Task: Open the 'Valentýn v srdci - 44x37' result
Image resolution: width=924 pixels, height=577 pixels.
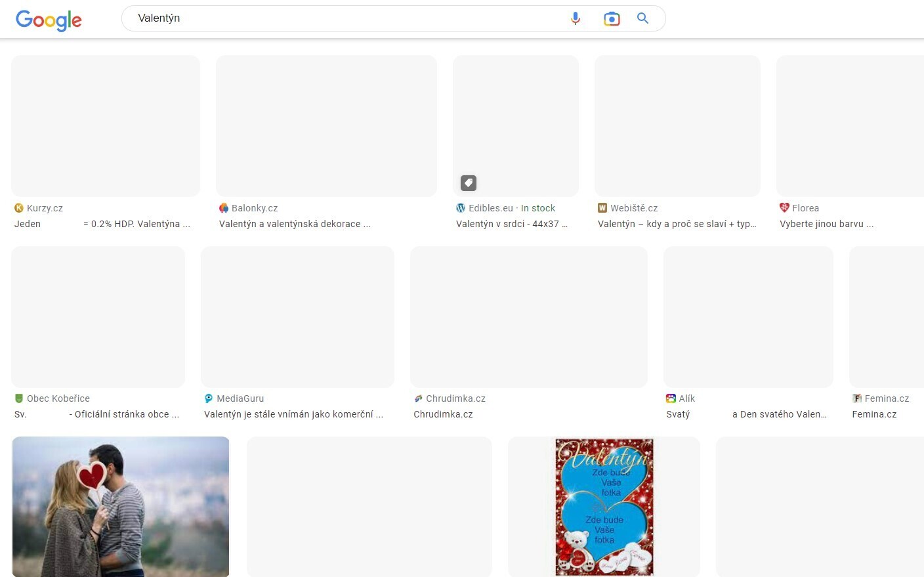Action: coord(511,224)
